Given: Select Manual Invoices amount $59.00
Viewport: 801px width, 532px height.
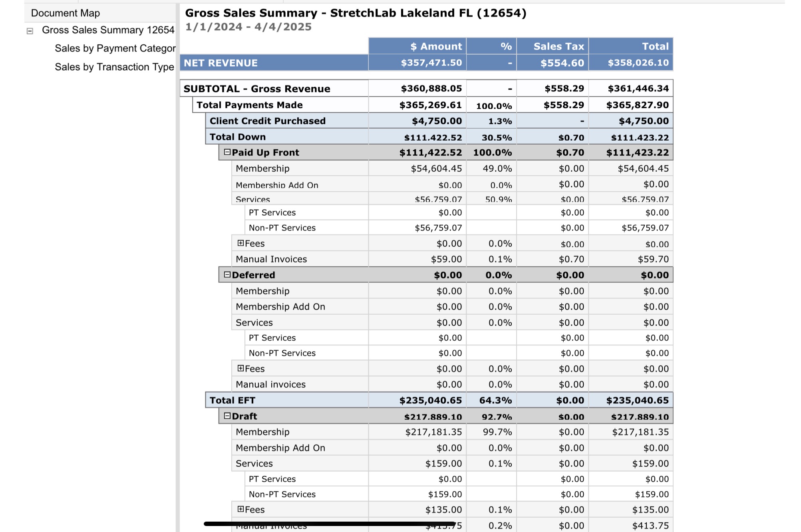Looking at the screenshot, I should pos(446,259).
